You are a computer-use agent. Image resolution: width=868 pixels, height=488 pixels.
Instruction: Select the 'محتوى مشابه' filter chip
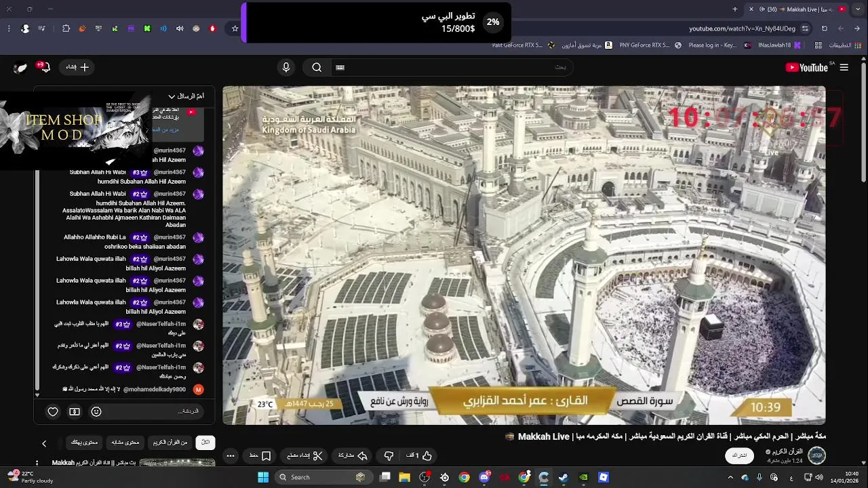[125, 443]
